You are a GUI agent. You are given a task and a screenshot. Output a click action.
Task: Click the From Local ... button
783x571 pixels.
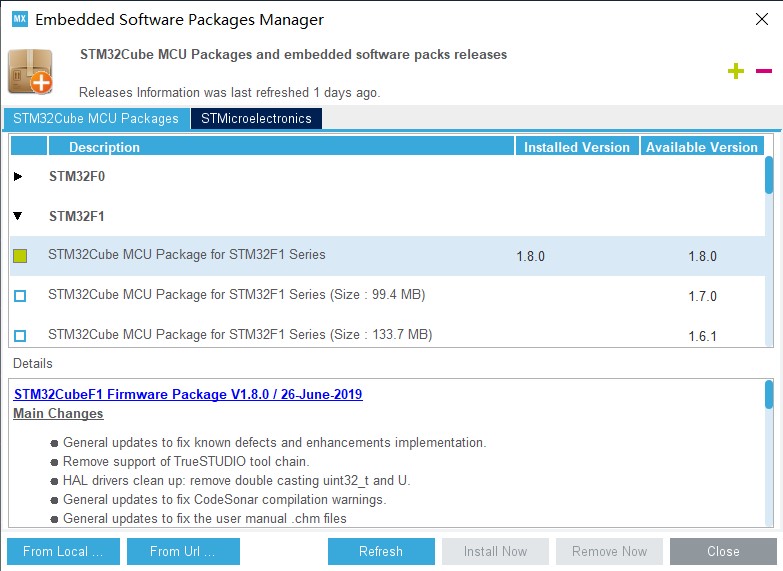tap(63, 551)
